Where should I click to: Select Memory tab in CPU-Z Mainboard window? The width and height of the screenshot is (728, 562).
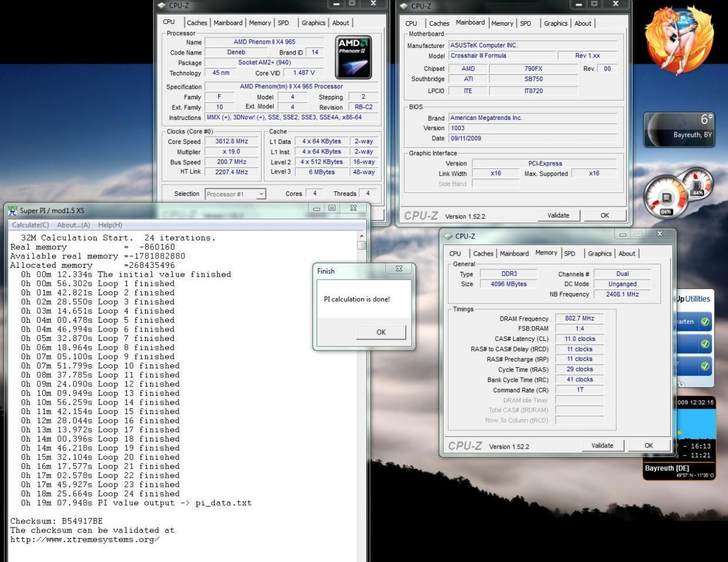pyautogui.click(x=502, y=23)
